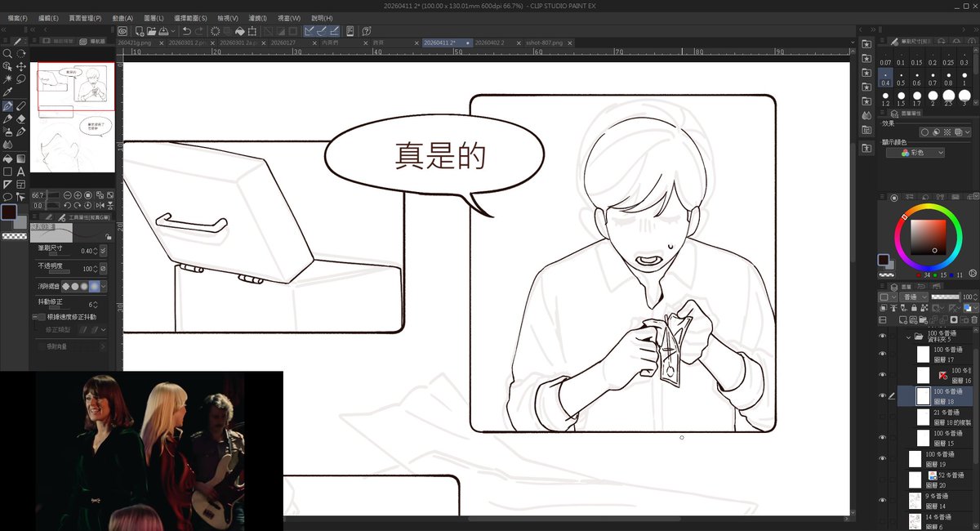Click the Clip Studio launcher icon
The height and width of the screenshot is (531, 980).
coord(122,31)
